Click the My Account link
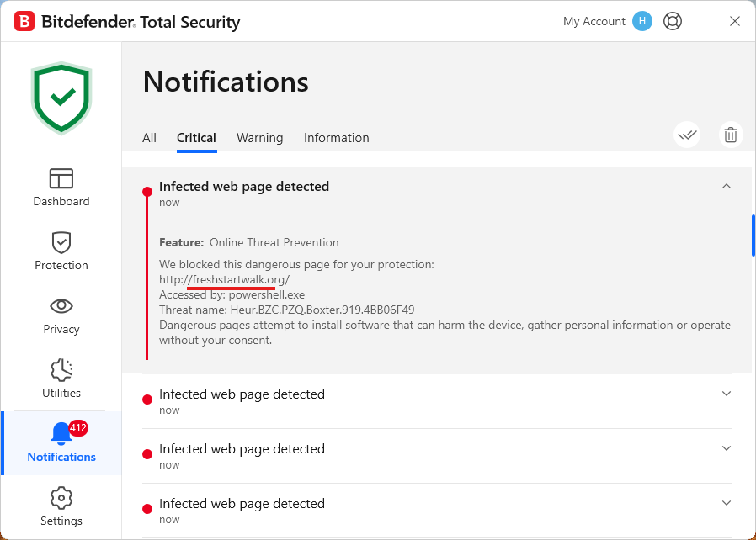756x540 pixels. tap(594, 21)
